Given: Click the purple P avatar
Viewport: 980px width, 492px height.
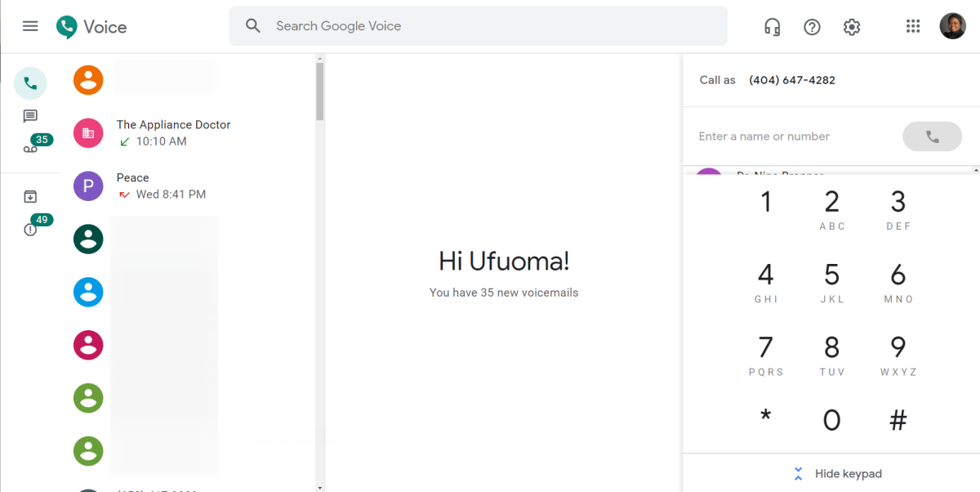Looking at the screenshot, I should (x=88, y=186).
